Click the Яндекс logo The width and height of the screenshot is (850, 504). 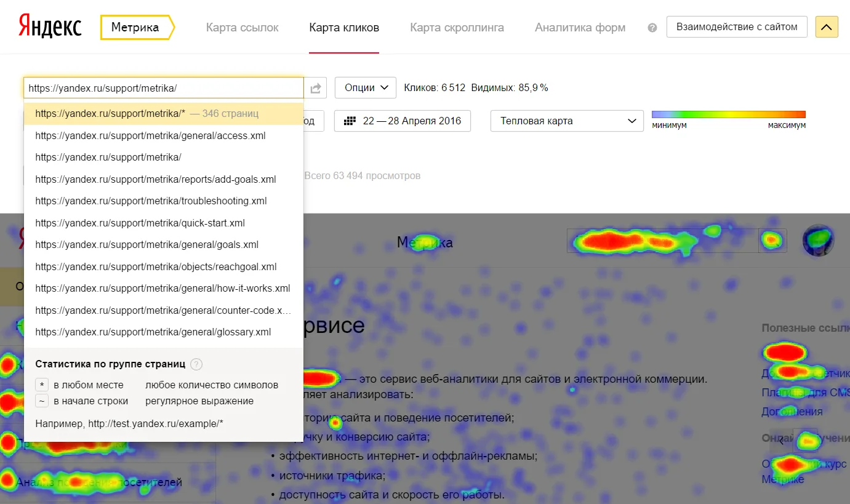click(50, 27)
